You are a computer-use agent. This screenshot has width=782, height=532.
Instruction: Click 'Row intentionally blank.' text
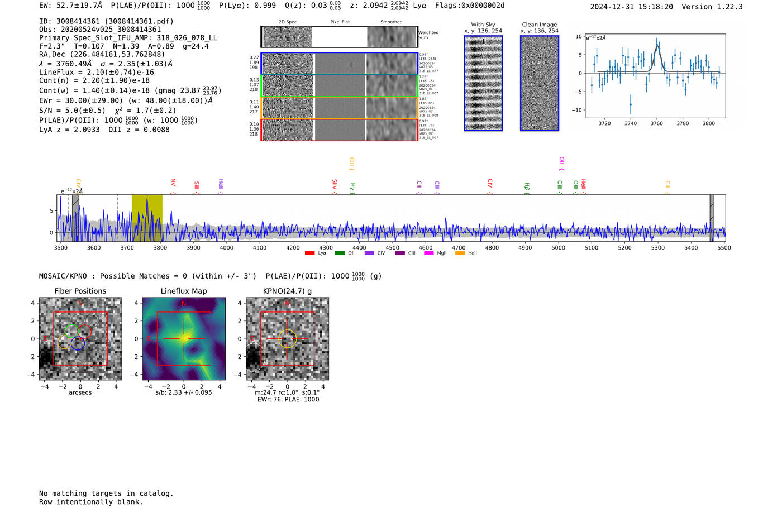point(91,502)
